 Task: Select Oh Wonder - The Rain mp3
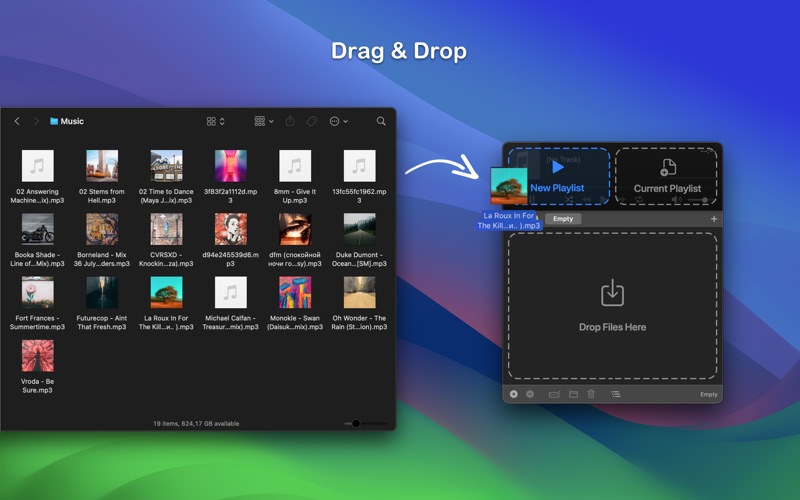(x=359, y=303)
